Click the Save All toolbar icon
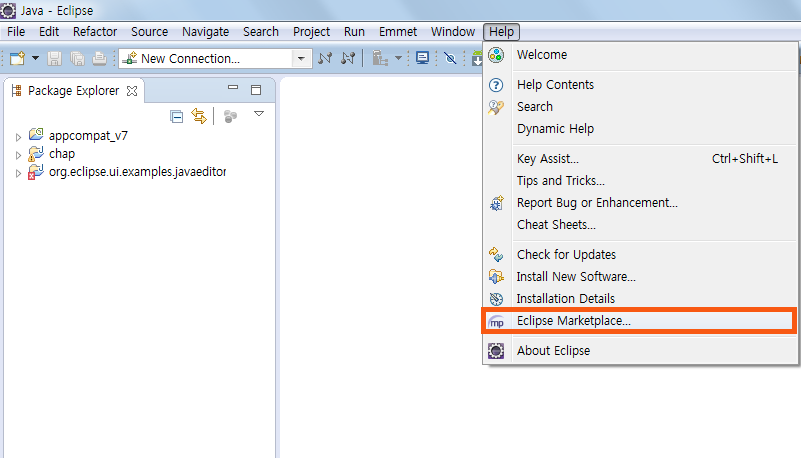The image size is (801, 458). 77,58
